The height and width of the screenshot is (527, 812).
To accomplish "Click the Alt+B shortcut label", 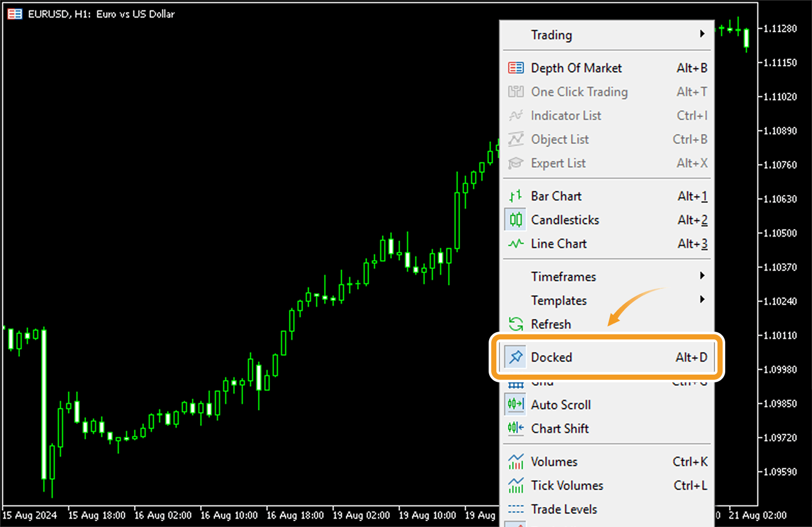I will (x=692, y=68).
